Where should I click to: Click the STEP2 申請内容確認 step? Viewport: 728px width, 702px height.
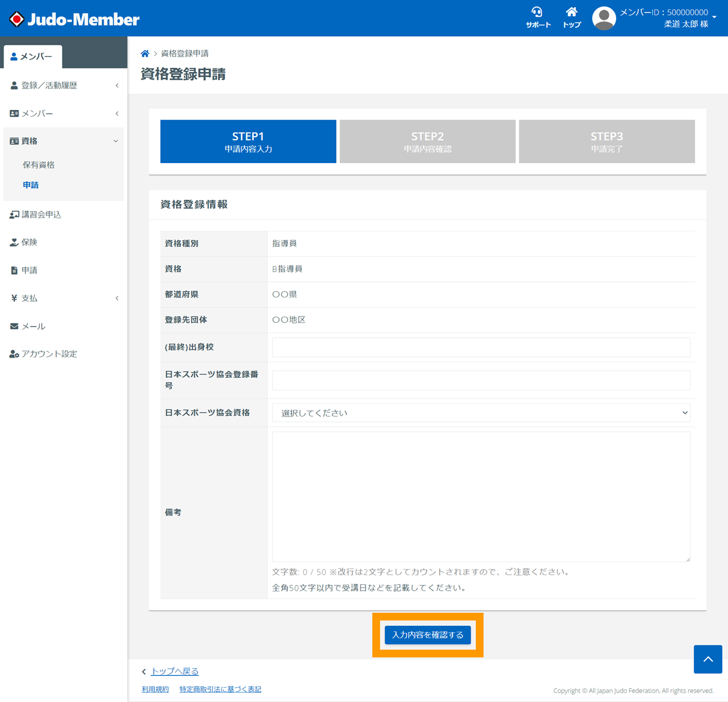coord(428,142)
